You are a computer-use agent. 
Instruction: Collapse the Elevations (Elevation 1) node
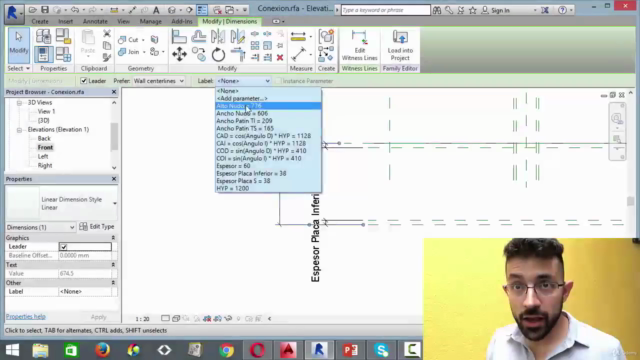tap(19, 129)
